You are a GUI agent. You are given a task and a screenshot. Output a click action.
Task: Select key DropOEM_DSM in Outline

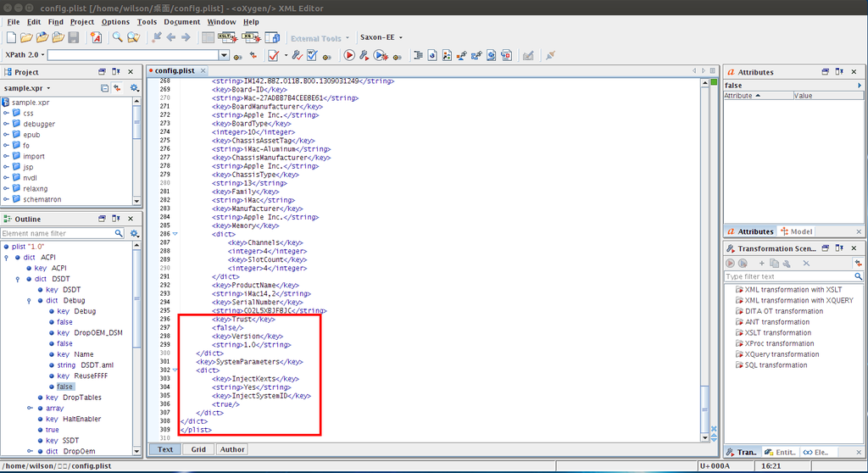[x=90, y=333]
